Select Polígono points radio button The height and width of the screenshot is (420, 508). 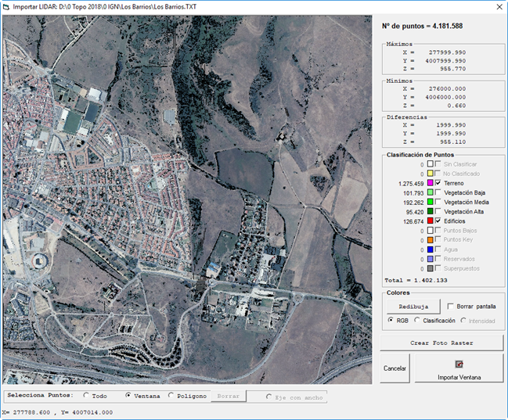(171, 395)
